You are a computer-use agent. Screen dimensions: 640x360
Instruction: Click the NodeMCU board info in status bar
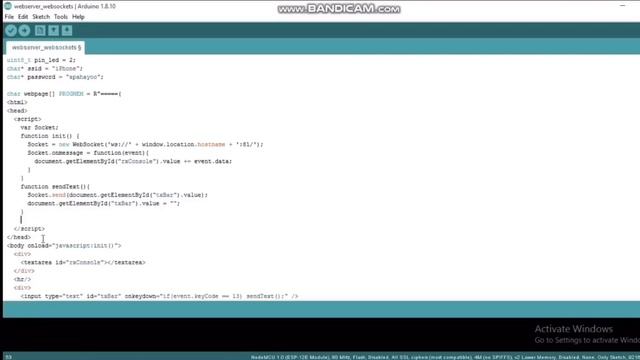tap(444, 357)
